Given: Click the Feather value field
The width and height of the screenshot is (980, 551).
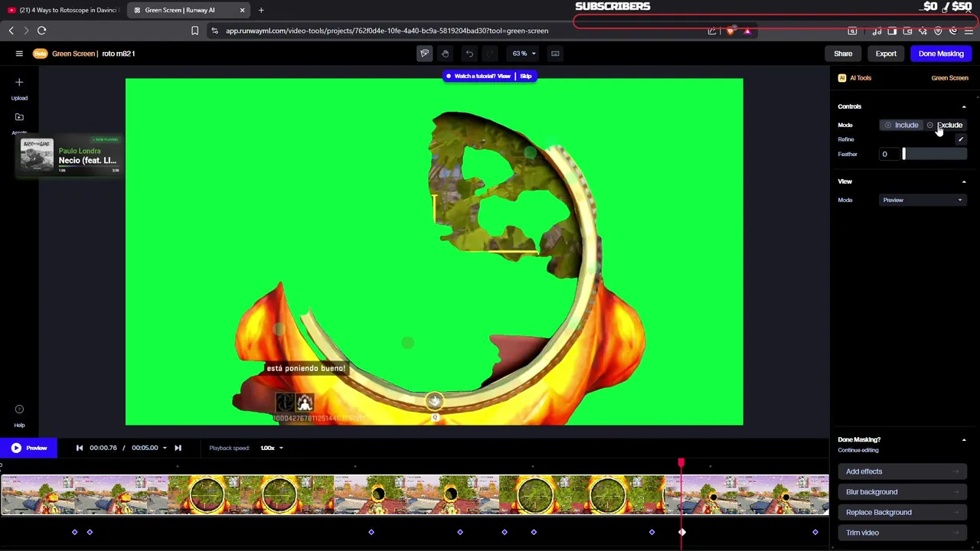Looking at the screenshot, I should (x=888, y=155).
